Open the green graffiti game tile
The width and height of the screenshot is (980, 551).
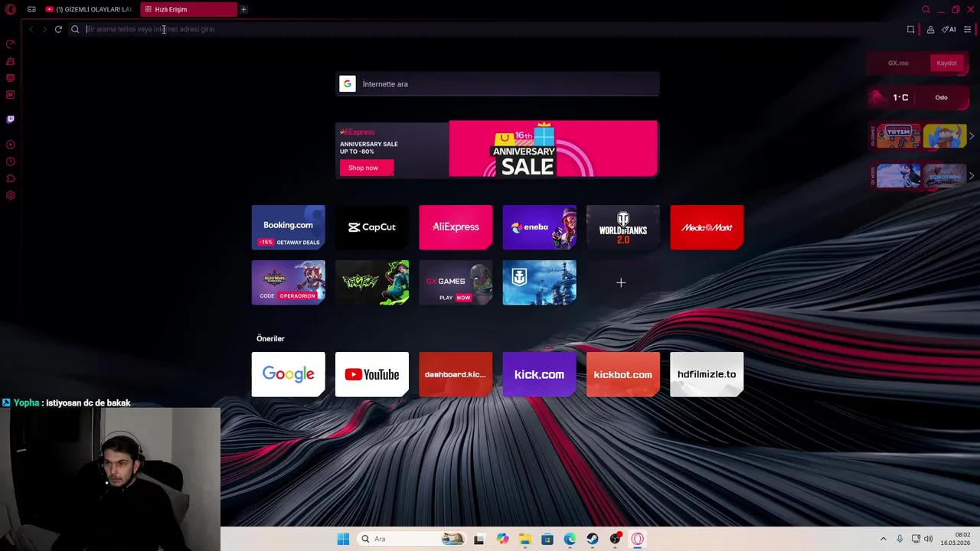[372, 282]
